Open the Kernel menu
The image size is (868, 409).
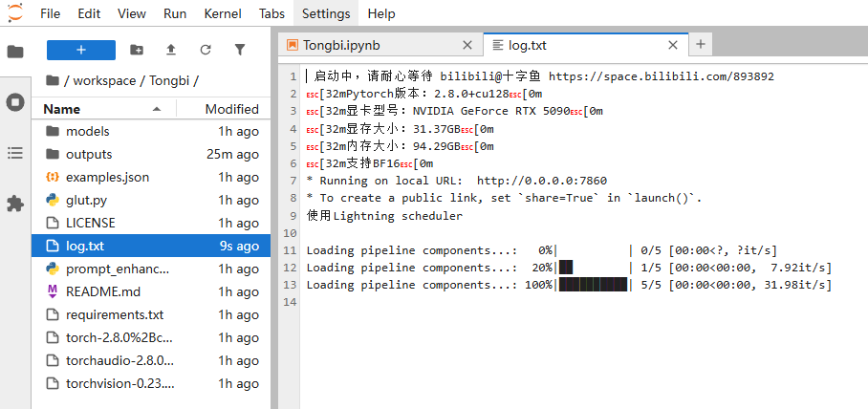223,13
